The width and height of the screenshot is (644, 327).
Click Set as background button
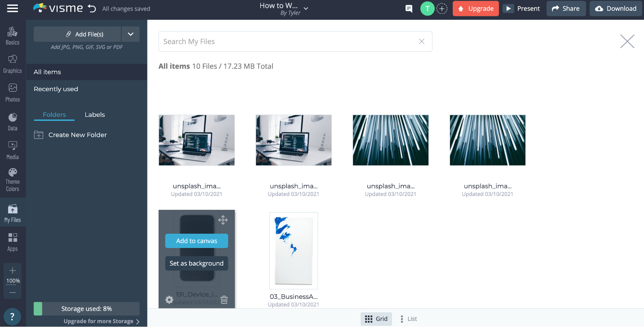click(197, 263)
